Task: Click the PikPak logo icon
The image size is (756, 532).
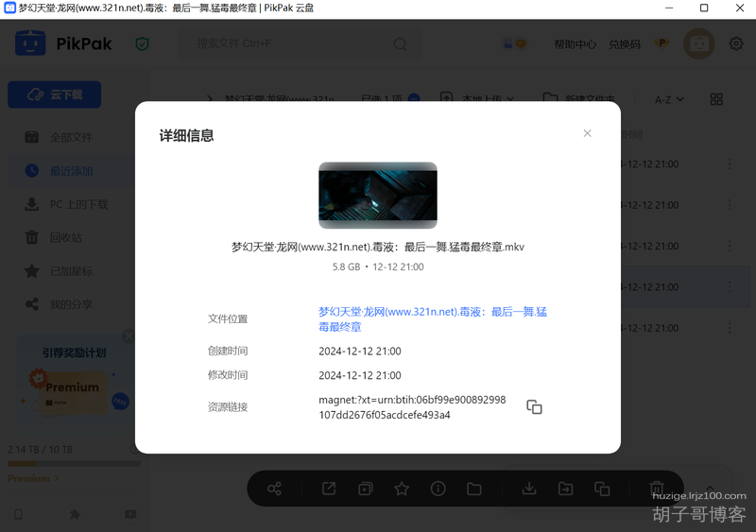Action: [x=30, y=43]
